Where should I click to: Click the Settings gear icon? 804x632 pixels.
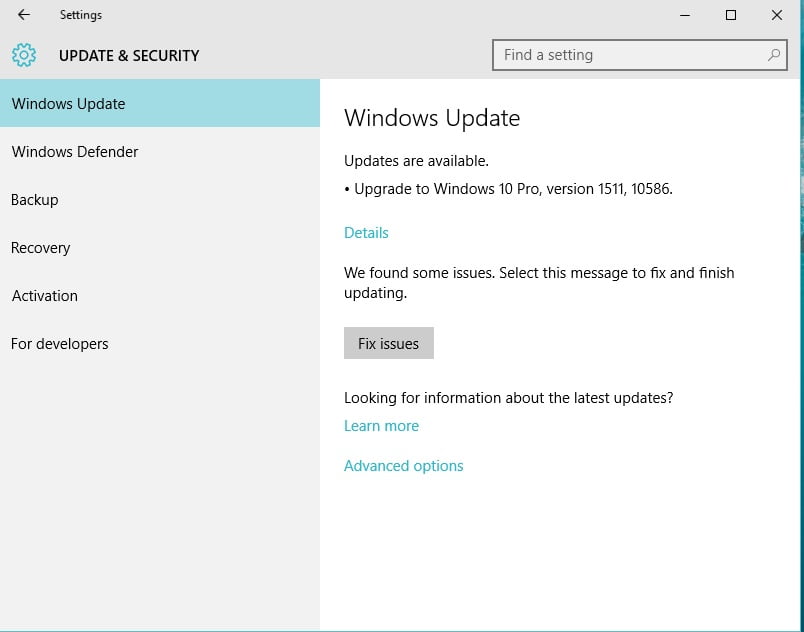tap(23, 55)
